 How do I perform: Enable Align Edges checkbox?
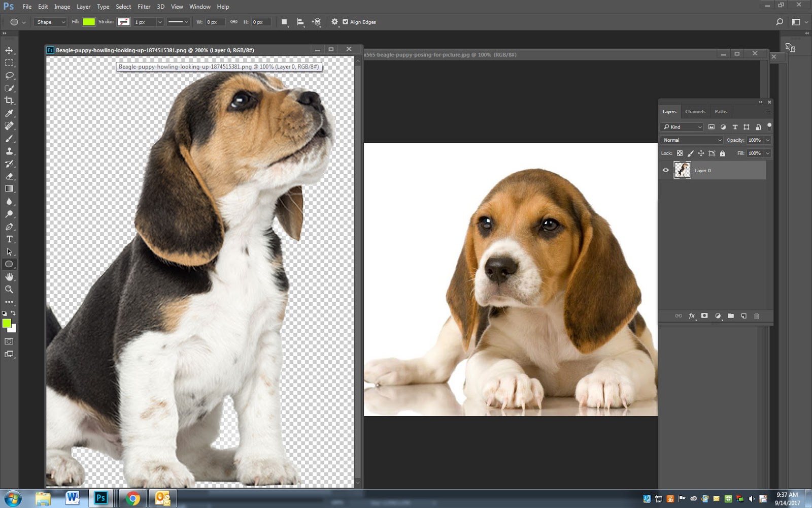(346, 22)
